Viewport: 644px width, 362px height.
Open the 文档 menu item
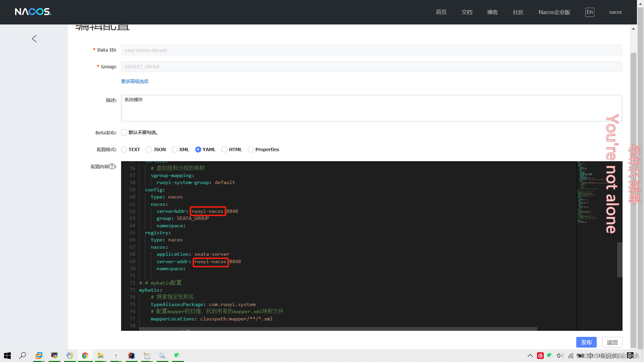pyautogui.click(x=467, y=12)
